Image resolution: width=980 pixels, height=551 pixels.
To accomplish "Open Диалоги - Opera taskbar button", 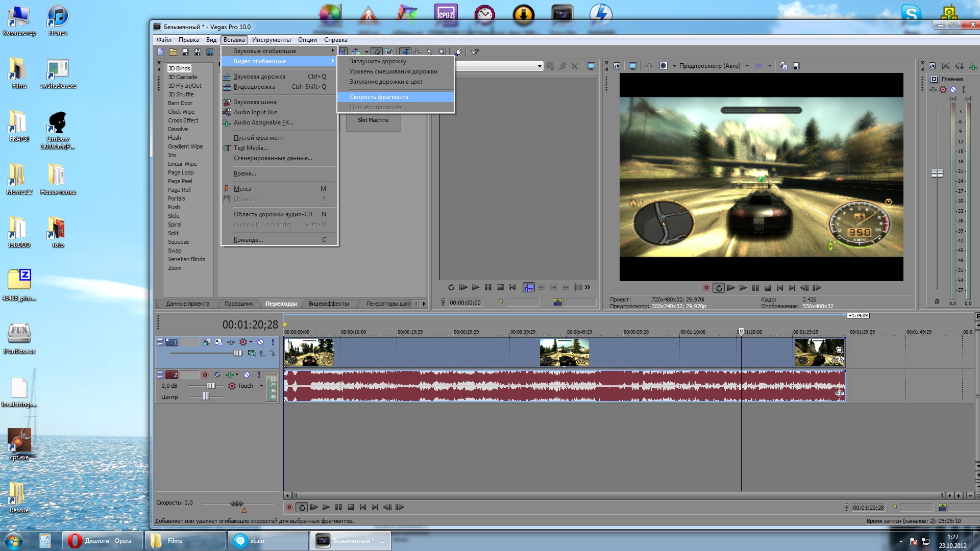I will (102, 541).
